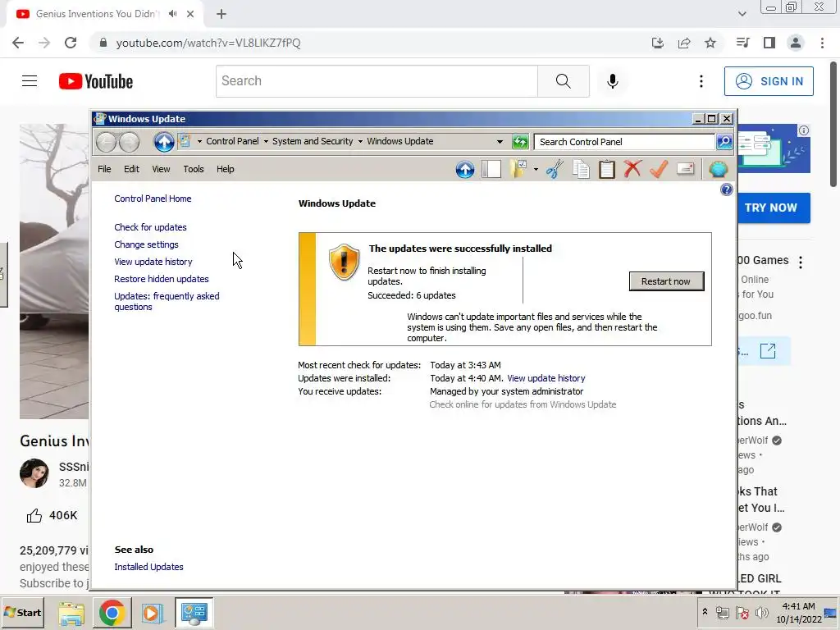Select the System and Security breadcrumb

pyautogui.click(x=313, y=141)
